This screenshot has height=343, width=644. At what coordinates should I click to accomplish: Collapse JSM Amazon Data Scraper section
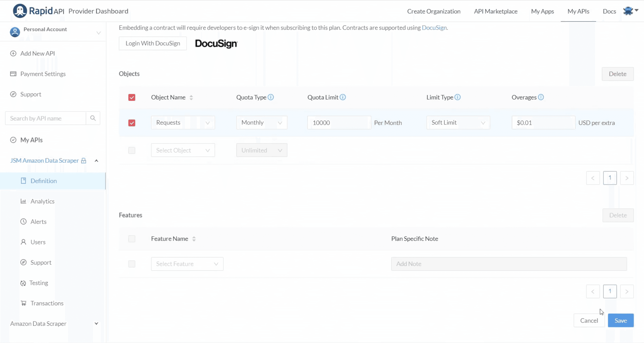[x=96, y=161]
